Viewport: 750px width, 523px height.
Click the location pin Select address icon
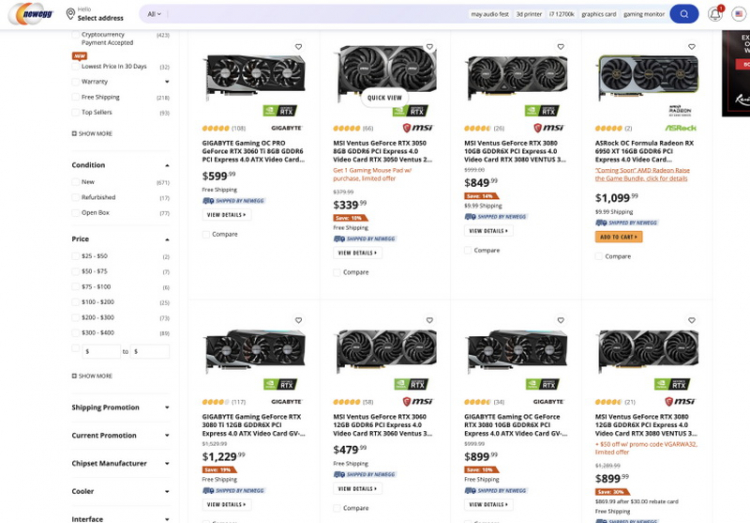coord(70,14)
